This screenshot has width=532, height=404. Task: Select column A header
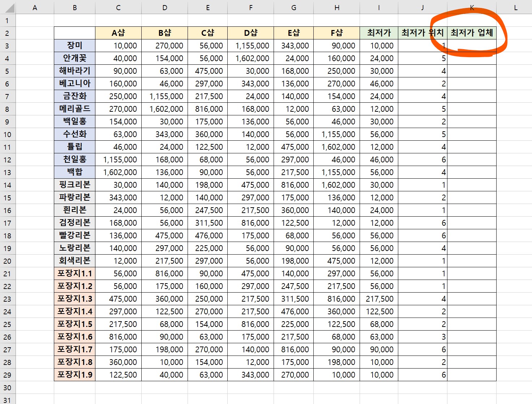point(35,7)
